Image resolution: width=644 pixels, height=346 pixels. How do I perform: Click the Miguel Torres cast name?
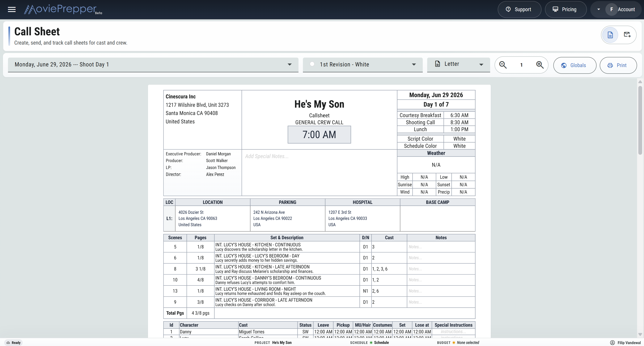click(x=251, y=332)
